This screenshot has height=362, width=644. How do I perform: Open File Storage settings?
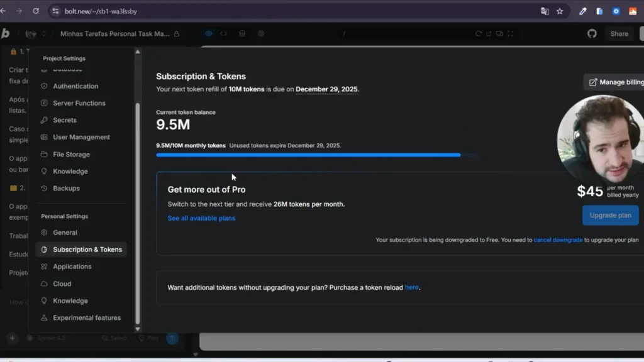coord(70,154)
